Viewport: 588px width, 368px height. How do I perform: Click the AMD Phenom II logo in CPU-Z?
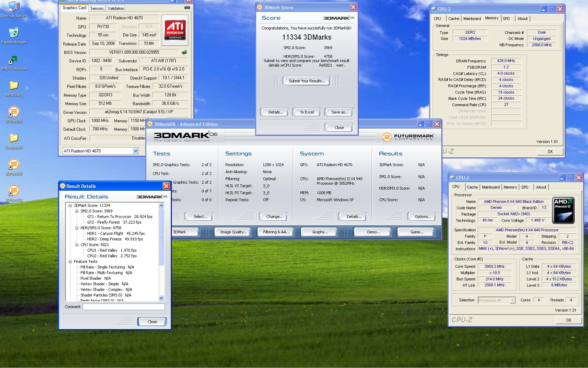[x=563, y=210]
